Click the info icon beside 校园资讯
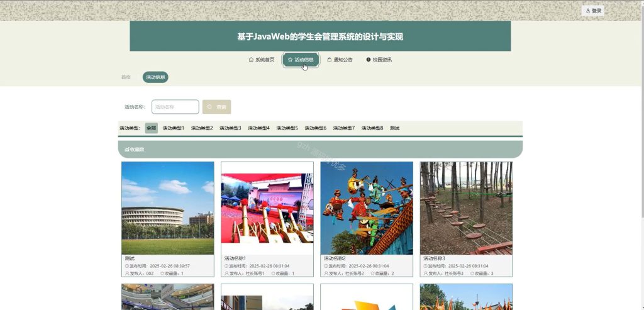Screen dimensions: 644x310 pyautogui.click(x=369, y=60)
